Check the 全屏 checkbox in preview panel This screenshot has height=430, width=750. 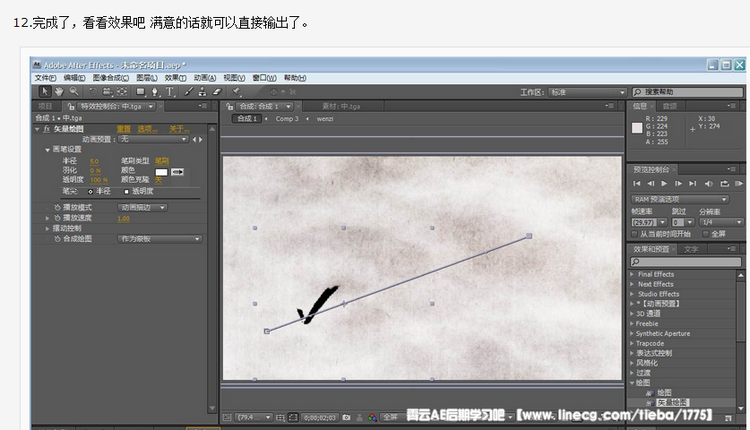tap(706, 234)
